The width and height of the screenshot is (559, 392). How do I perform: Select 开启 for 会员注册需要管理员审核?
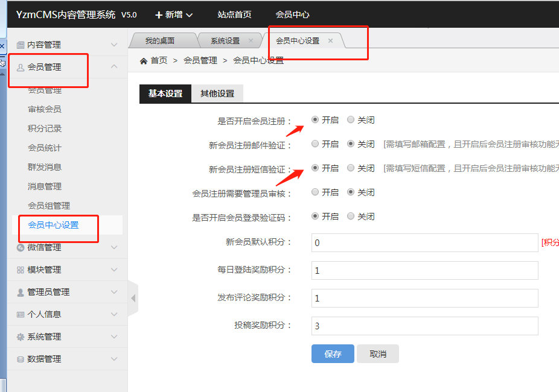pyautogui.click(x=315, y=192)
